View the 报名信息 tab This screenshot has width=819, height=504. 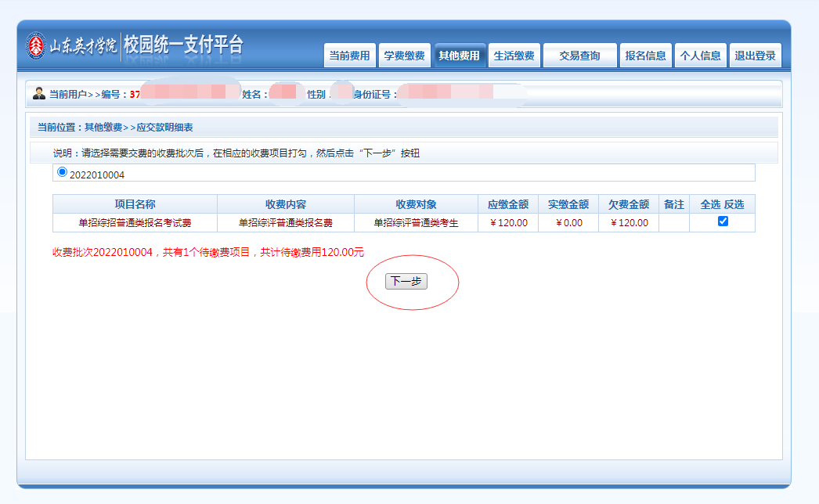[645, 56]
